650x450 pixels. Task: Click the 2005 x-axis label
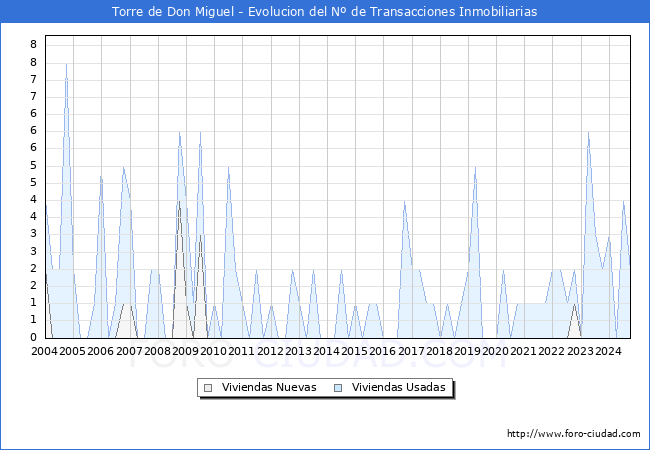pos(72,351)
